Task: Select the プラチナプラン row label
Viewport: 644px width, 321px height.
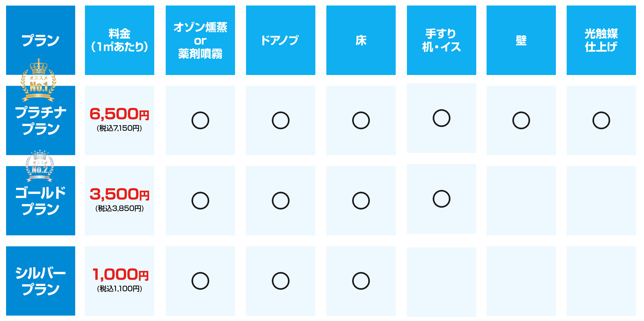Action: 41,120
